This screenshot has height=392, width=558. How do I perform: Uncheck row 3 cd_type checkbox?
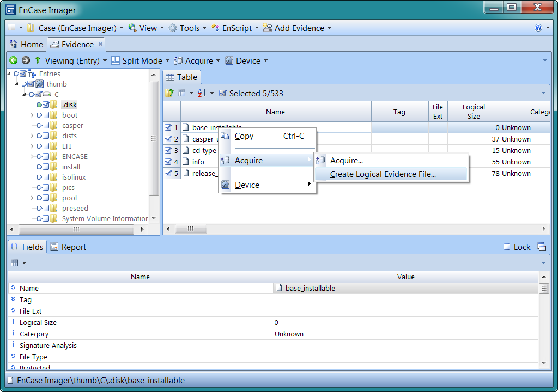click(168, 150)
